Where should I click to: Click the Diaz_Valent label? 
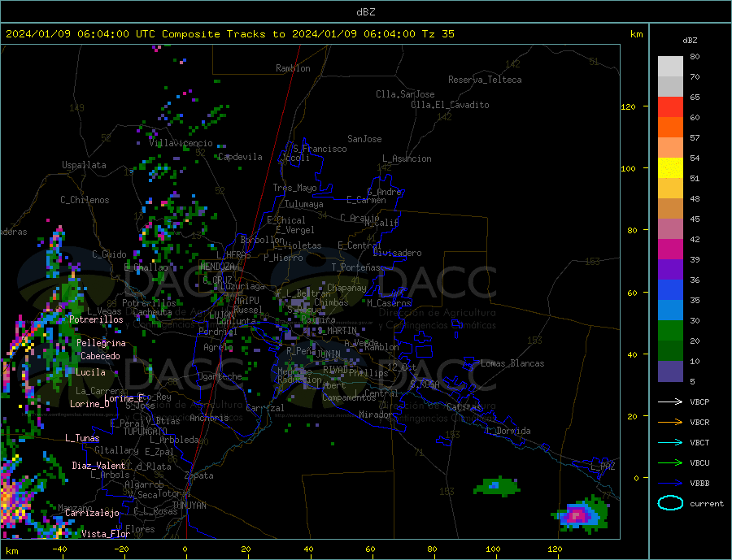click(99, 466)
